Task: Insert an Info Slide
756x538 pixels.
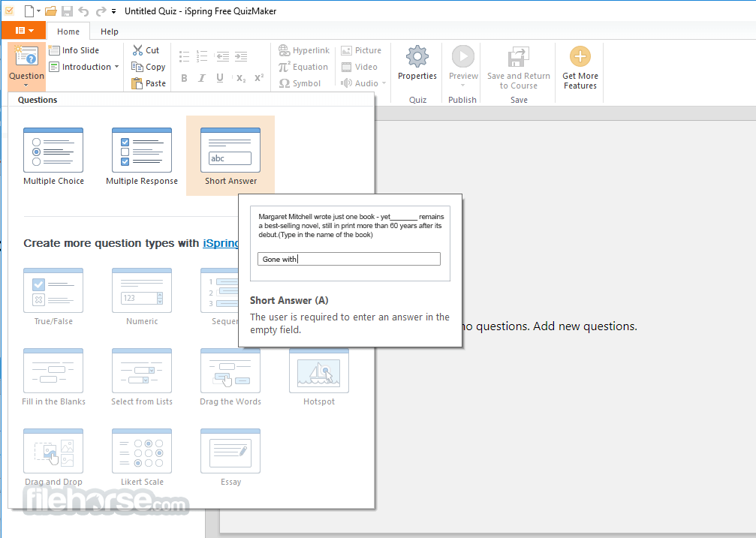Action: tap(74, 50)
